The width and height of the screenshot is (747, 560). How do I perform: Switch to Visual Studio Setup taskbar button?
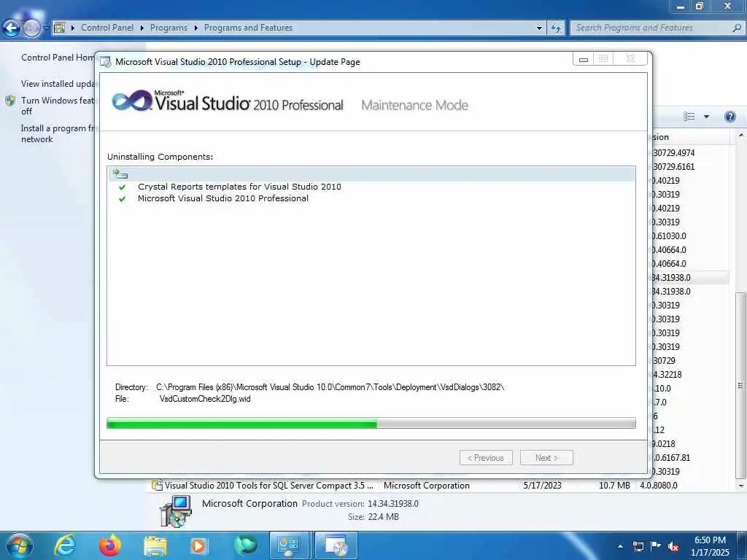point(336,545)
